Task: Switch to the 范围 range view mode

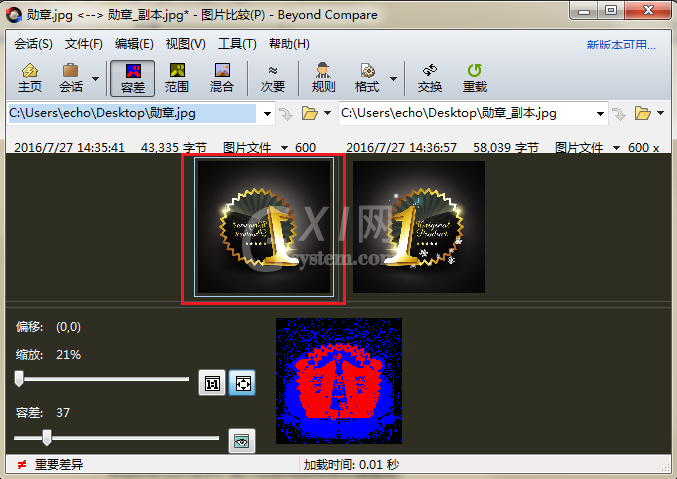Action: coord(177,78)
